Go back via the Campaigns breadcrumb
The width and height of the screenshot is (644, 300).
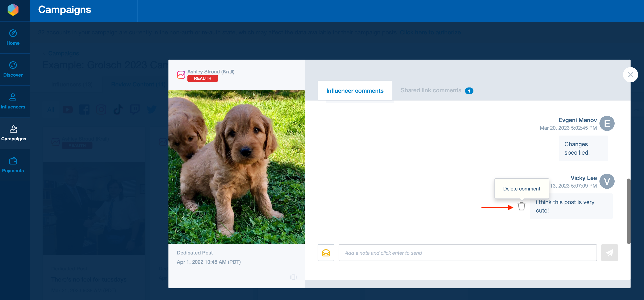point(63,53)
